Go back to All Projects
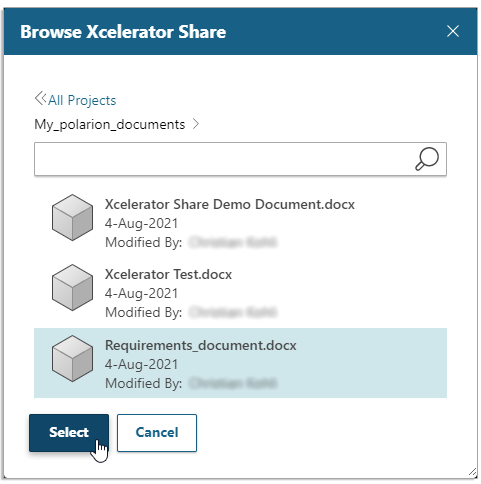The image size is (481, 484). pos(82,100)
